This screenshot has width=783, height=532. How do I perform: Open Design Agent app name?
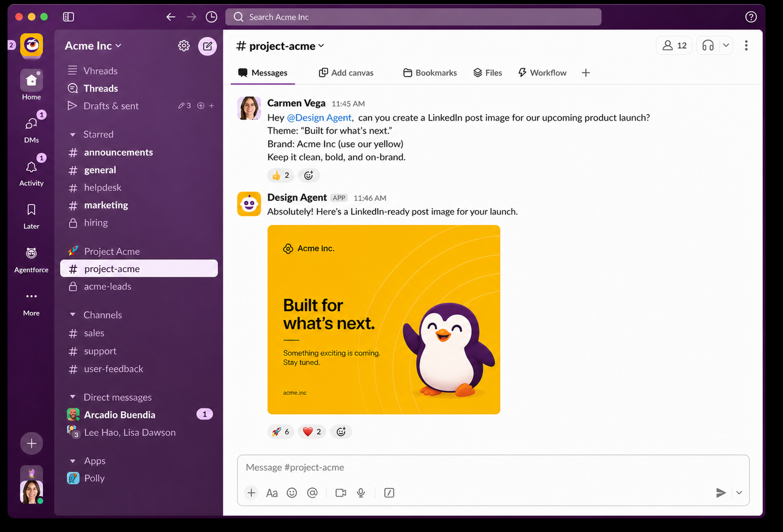click(297, 198)
